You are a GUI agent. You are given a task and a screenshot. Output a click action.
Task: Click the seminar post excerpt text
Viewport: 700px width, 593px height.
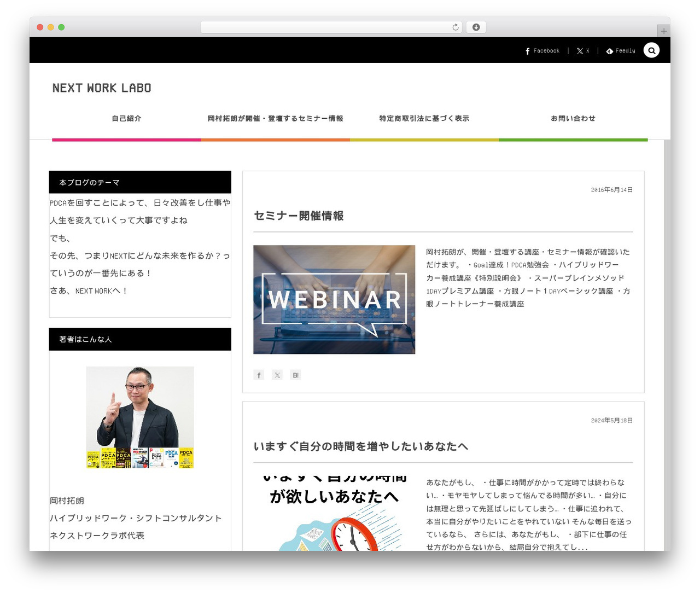pyautogui.click(x=528, y=278)
